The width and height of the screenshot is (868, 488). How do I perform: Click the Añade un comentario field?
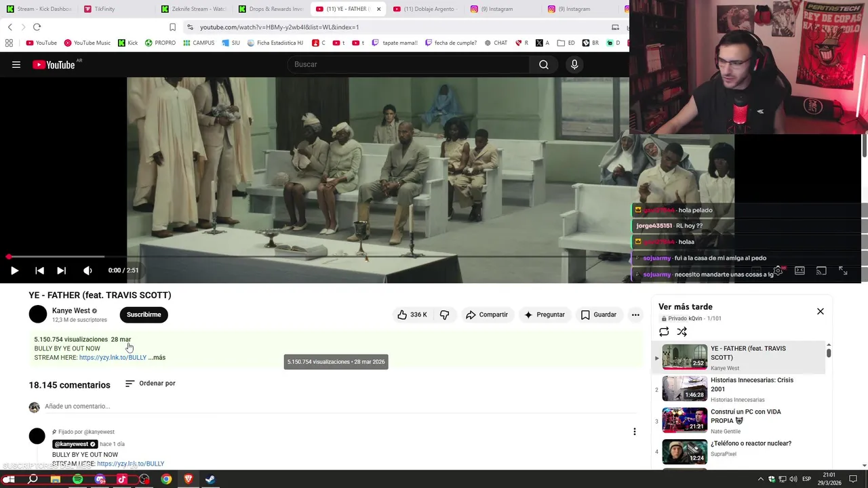pos(339,407)
